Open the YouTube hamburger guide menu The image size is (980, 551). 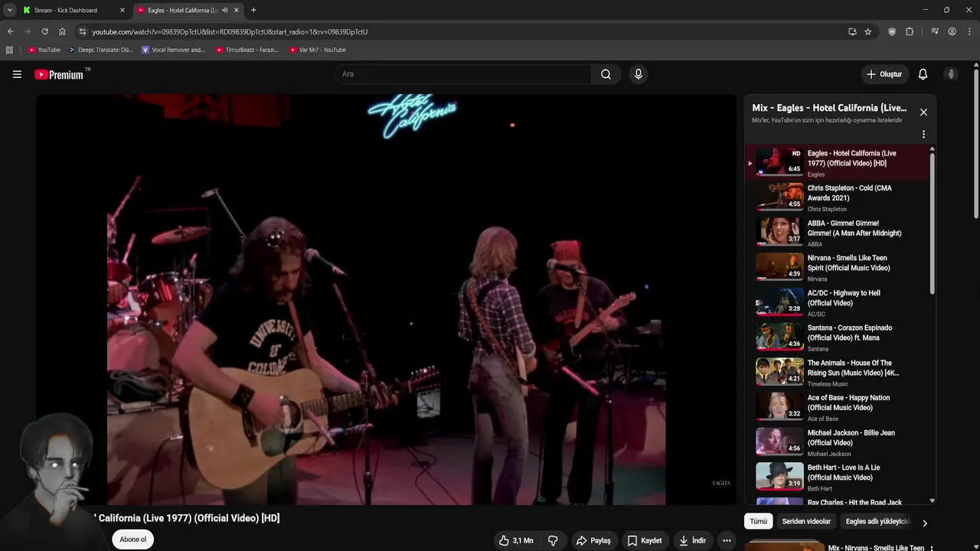17,74
